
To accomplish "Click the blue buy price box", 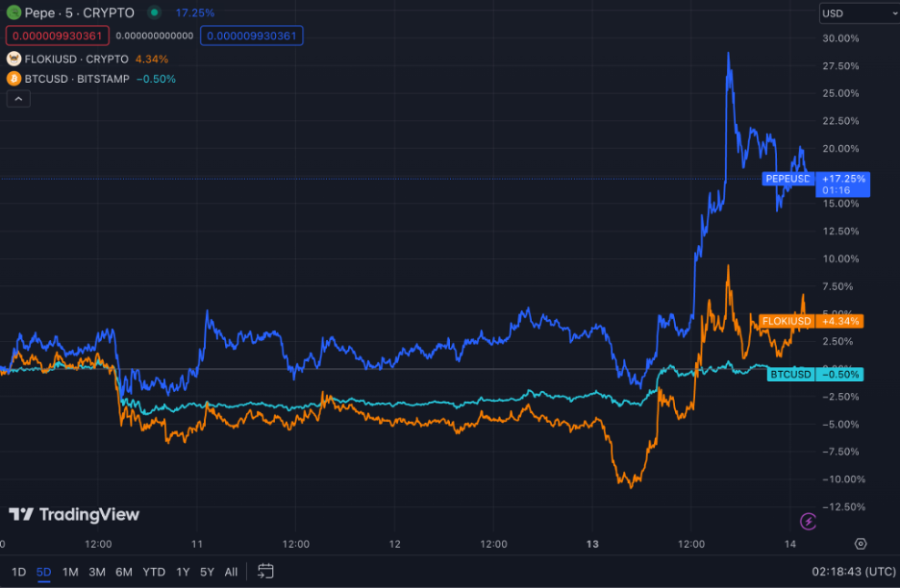I will tap(251, 36).
